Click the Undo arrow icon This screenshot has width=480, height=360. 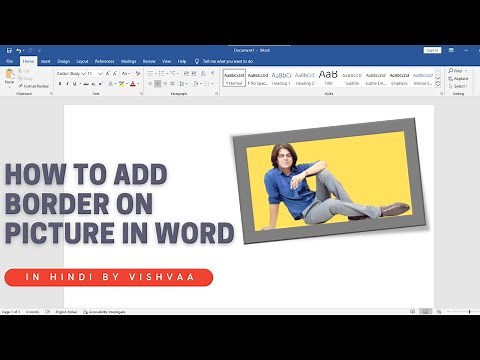pos(19,50)
